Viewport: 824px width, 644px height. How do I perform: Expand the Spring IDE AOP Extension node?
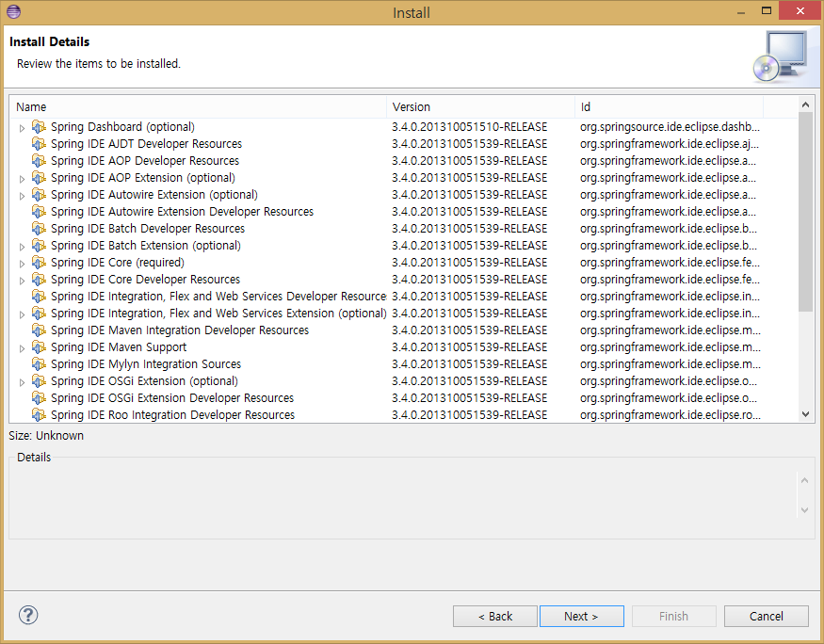click(22, 179)
